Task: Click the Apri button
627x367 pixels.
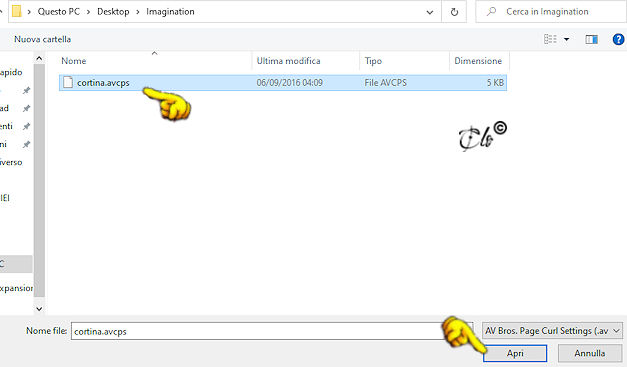Action: coord(515,353)
